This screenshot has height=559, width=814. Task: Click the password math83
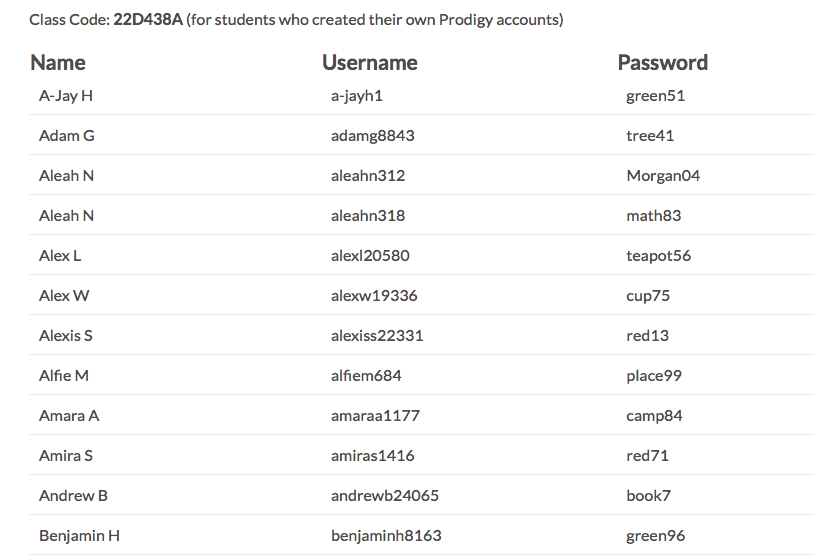tap(653, 216)
